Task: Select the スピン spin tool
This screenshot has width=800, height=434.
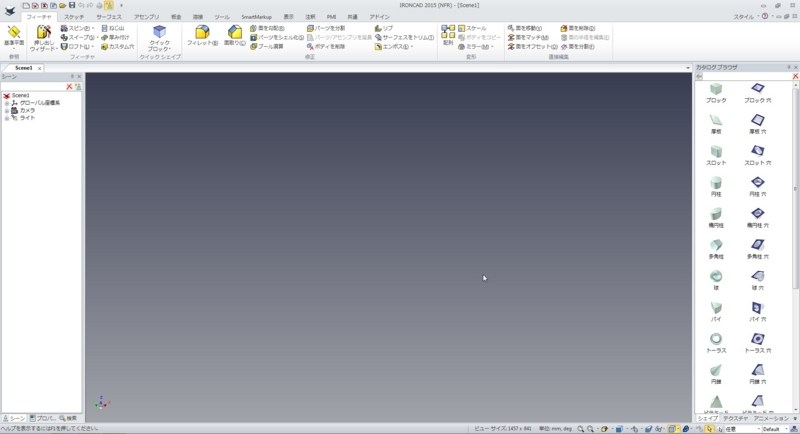Action: coord(77,28)
